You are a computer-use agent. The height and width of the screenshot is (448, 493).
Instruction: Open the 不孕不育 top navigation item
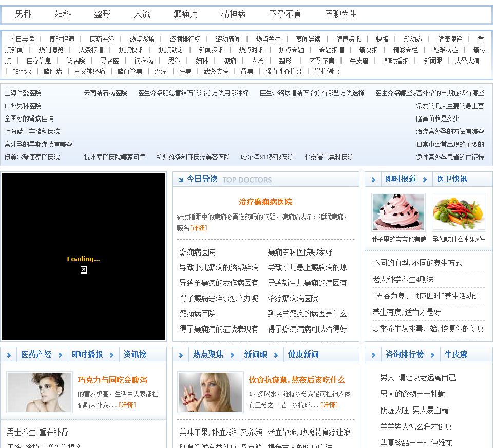tap(285, 14)
